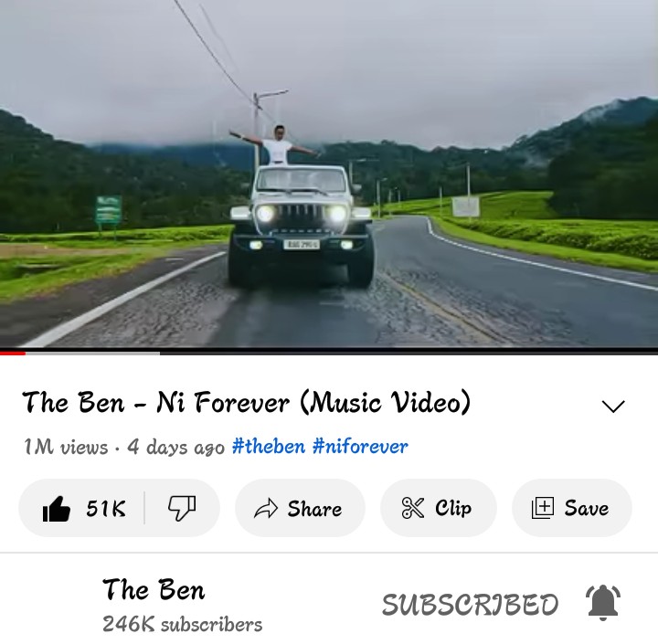The height and width of the screenshot is (644, 658).
Task: Select the Clip label text
Action: 453,509
